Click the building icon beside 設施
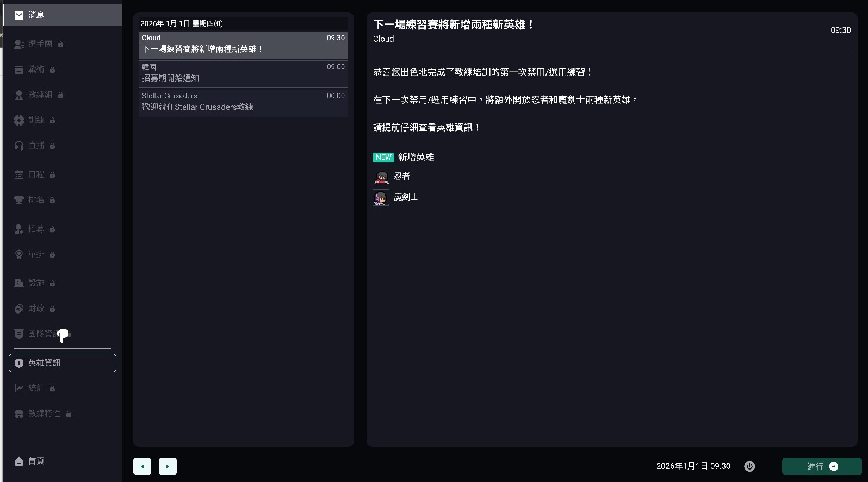Image resolution: width=868 pixels, height=482 pixels. (x=19, y=283)
